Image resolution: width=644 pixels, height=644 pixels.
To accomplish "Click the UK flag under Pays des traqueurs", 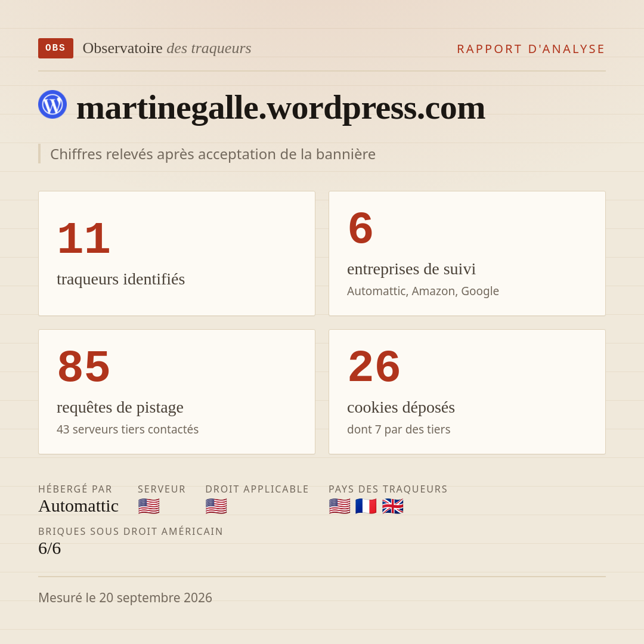I will point(392,506).
